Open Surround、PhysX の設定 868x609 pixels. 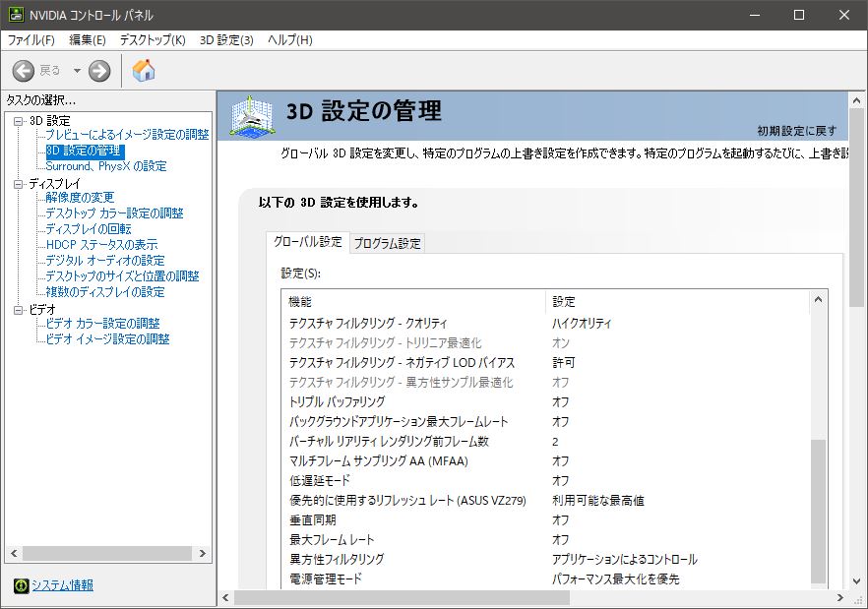pyautogui.click(x=105, y=166)
